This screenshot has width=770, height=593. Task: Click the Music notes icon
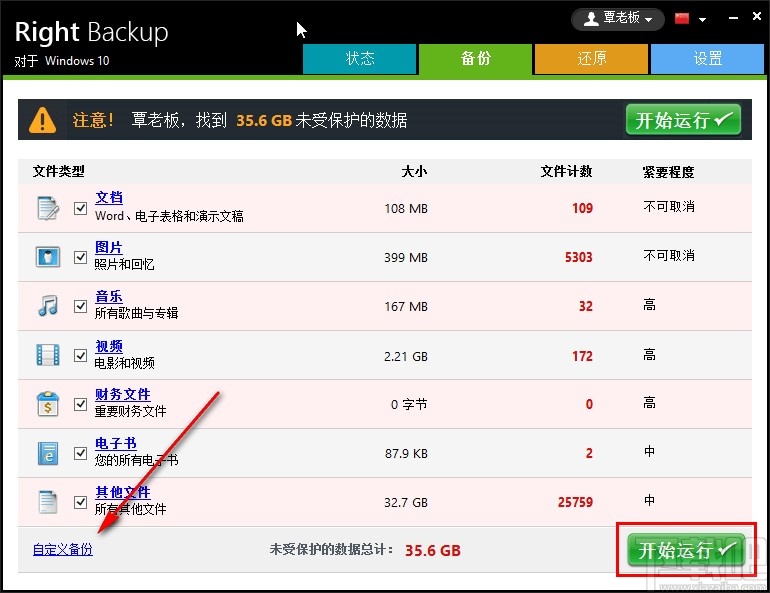pyautogui.click(x=48, y=306)
